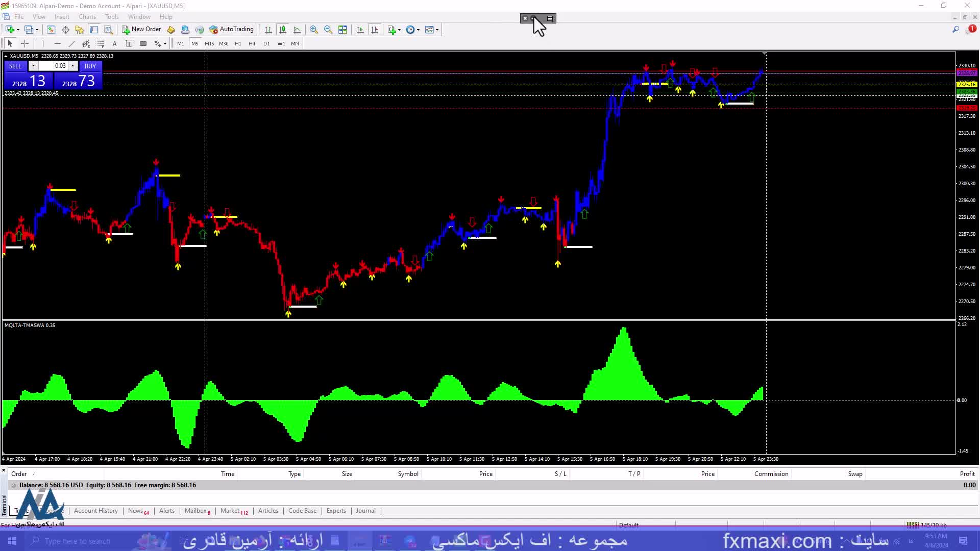Screen dimensions: 980x551
Task: Zoom out of the chart
Action: point(328,30)
